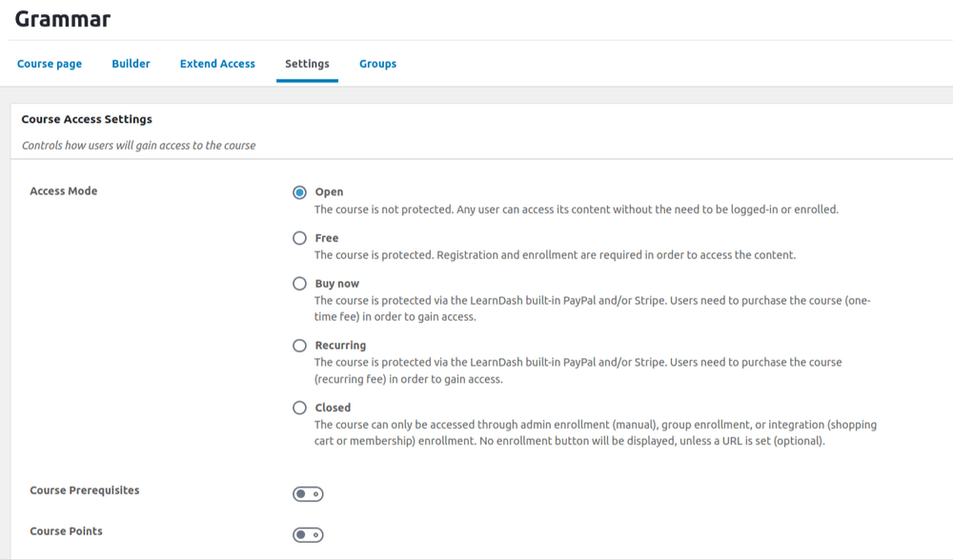Select the Open access mode radio button
Image resolution: width=953 pixels, height=560 pixels.
pyautogui.click(x=300, y=192)
